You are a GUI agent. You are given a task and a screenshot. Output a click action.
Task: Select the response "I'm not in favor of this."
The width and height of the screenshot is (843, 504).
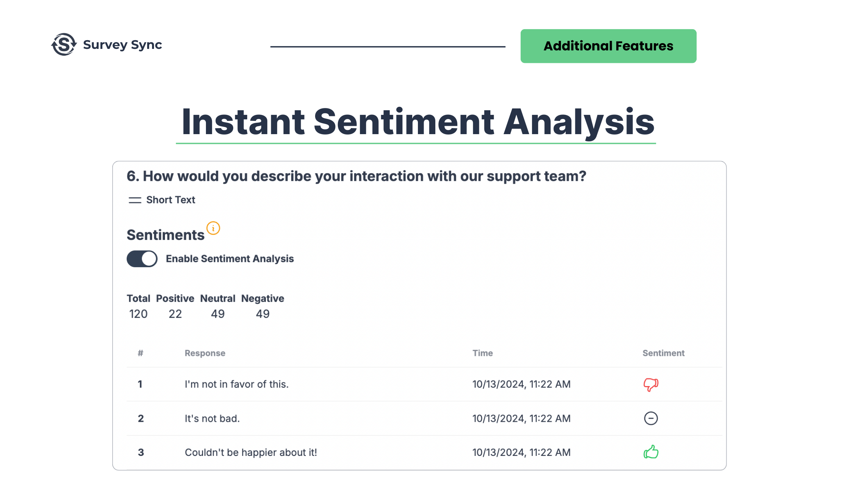tap(237, 384)
